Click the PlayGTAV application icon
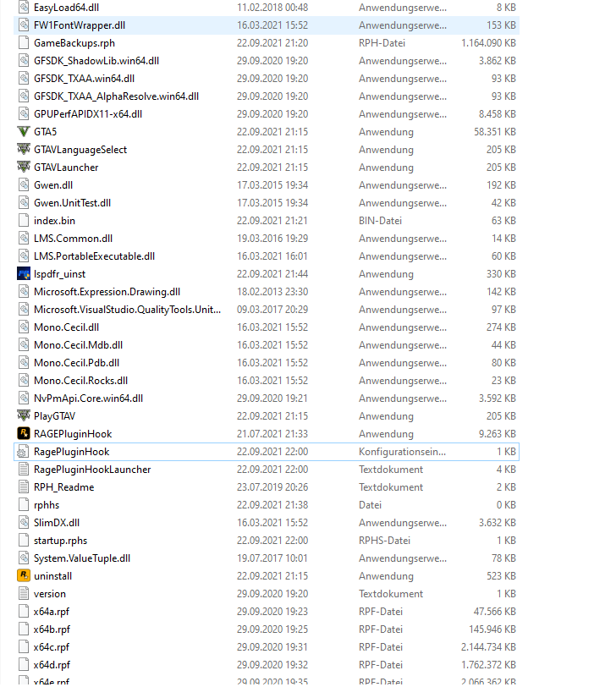This screenshot has height=698, width=616. pyautogui.click(x=24, y=415)
